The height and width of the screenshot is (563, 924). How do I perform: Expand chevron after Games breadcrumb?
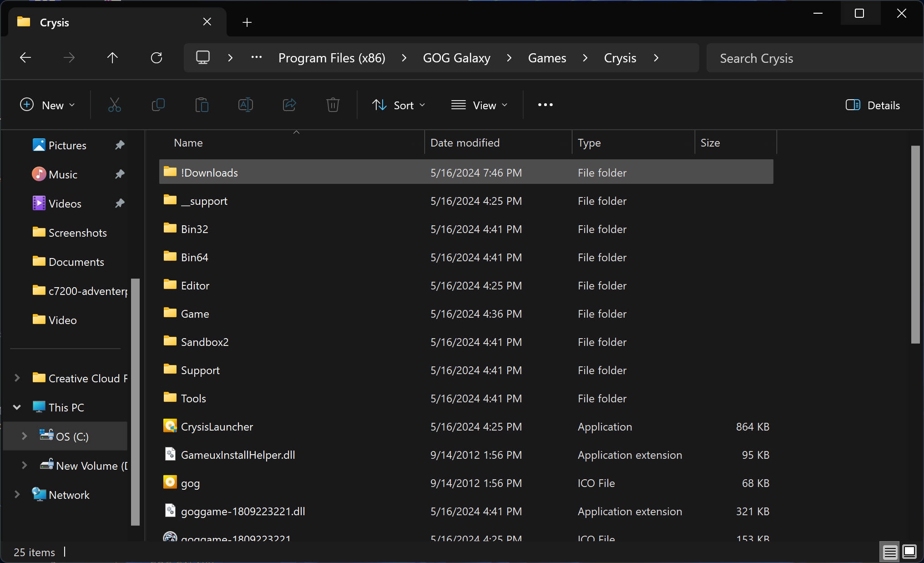click(x=585, y=58)
